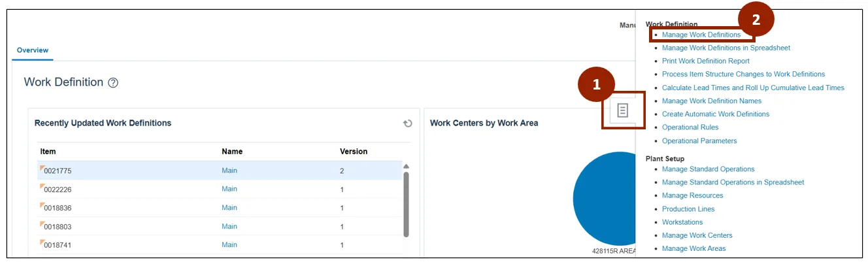This screenshot has width=868, height=264.
Task: Click the blue pie chart segment
Action: pos(605,199)
